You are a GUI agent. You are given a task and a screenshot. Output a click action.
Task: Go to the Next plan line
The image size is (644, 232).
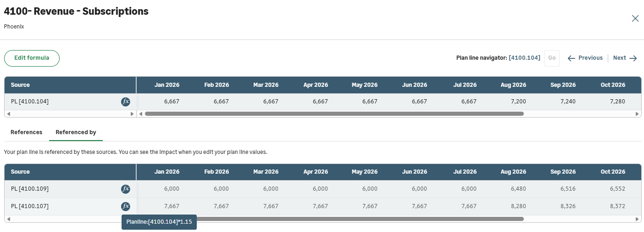pos(625,58)
